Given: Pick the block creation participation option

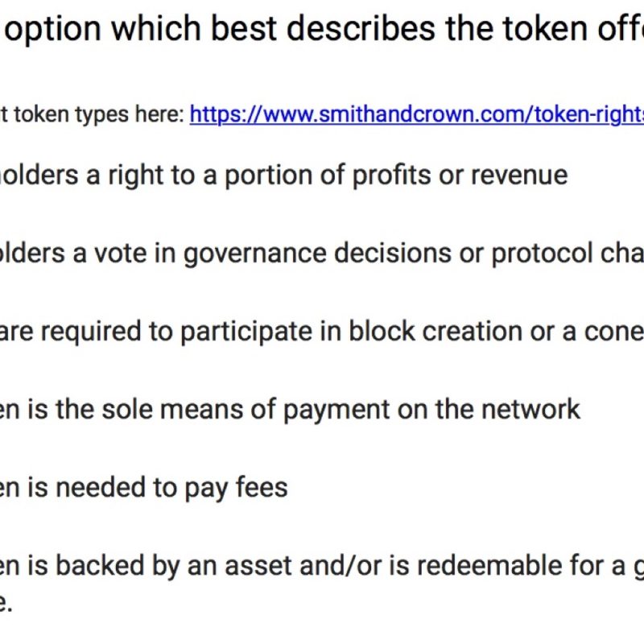Looking at the screenshot, I should click(x=322, y=332).
